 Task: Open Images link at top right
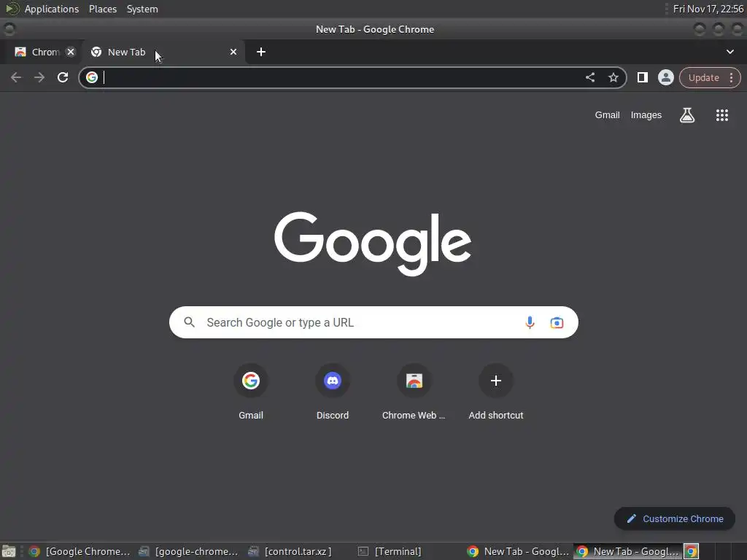click(x=646, y=115)
